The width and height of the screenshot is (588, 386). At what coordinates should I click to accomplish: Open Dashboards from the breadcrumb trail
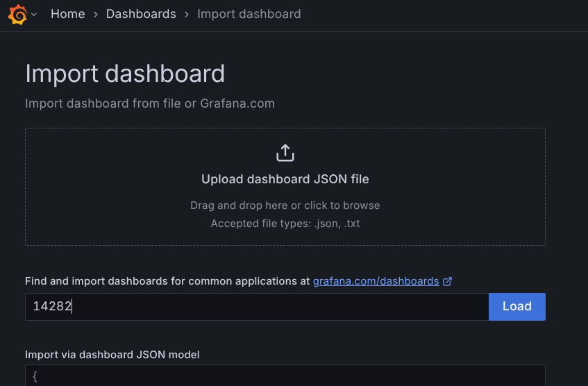(x=141, y=14)
